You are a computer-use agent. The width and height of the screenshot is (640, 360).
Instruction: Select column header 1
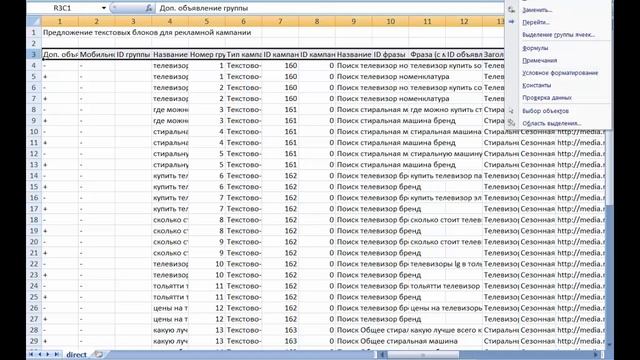click(60, 21)
